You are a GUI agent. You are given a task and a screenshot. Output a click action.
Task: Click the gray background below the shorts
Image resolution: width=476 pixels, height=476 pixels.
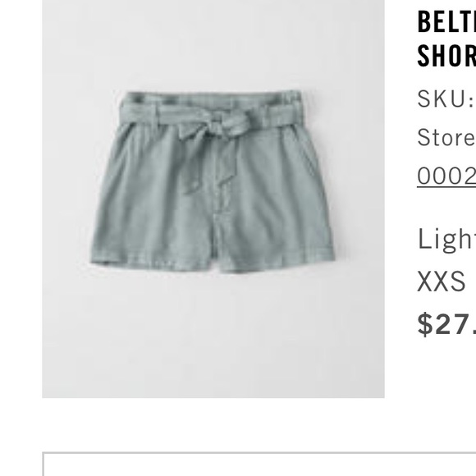click(x=213, y=334)
